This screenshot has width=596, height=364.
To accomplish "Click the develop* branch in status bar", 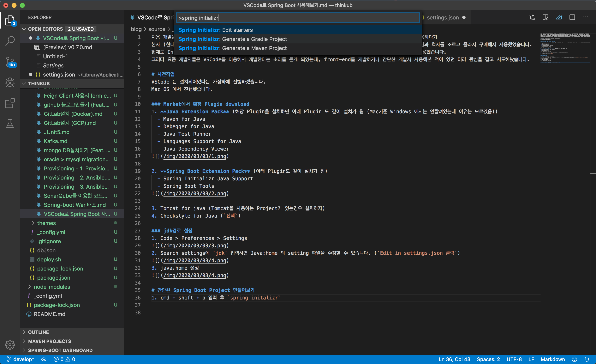I will 20,359.
